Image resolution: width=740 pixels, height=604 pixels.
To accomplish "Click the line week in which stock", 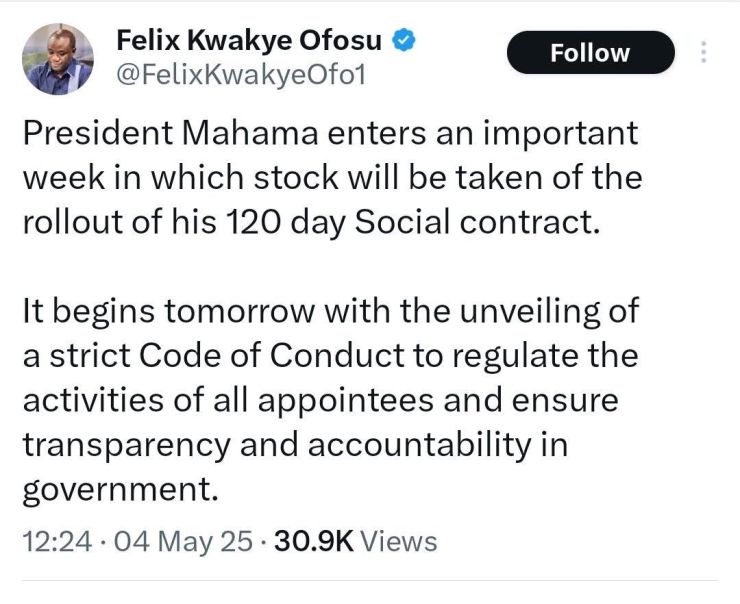I will (332, 177).
